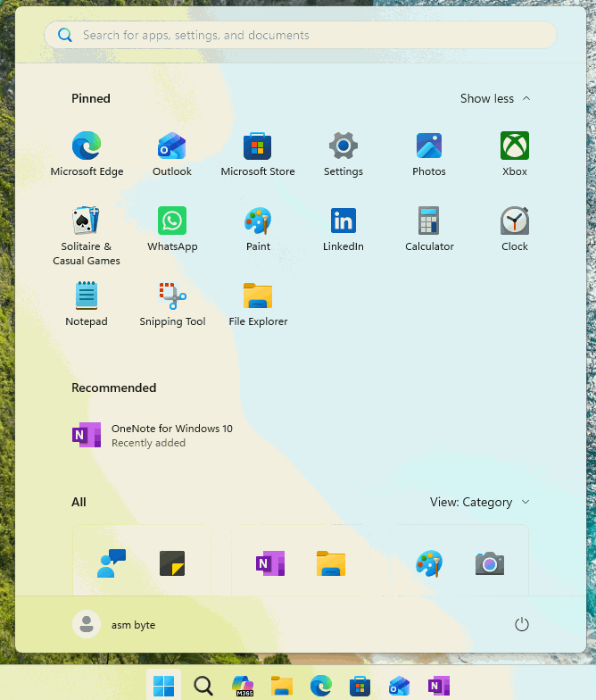Image resolution: width=596 pixels, height=700 pixels.
Task: Open the Settings gear app
Action: coord(344,154)
